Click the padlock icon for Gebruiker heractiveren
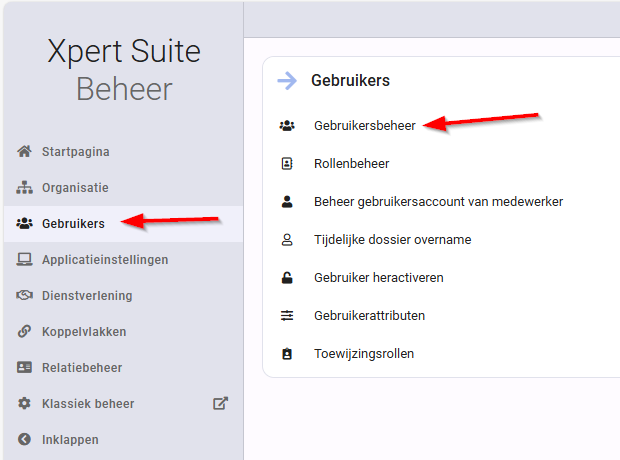 coord(287,278)
